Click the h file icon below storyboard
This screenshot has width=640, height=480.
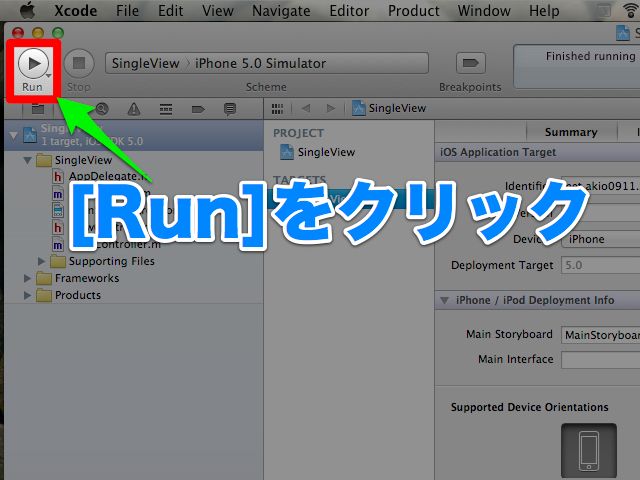click(58, 227)
